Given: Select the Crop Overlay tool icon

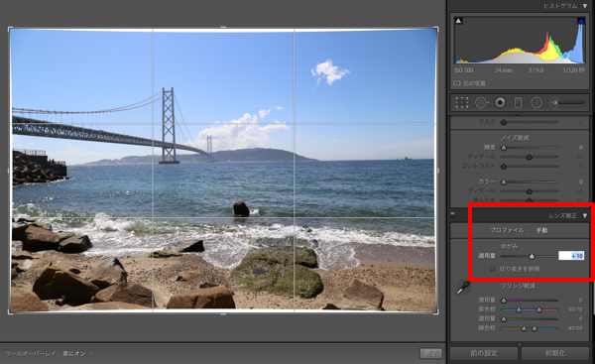Looking at the screenshot, I should coord(462,102).
